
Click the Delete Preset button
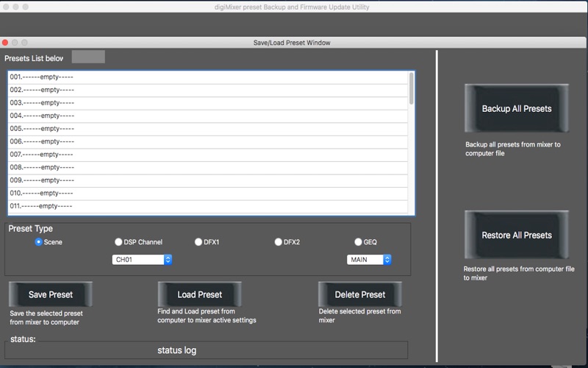(x=360, y=294)
